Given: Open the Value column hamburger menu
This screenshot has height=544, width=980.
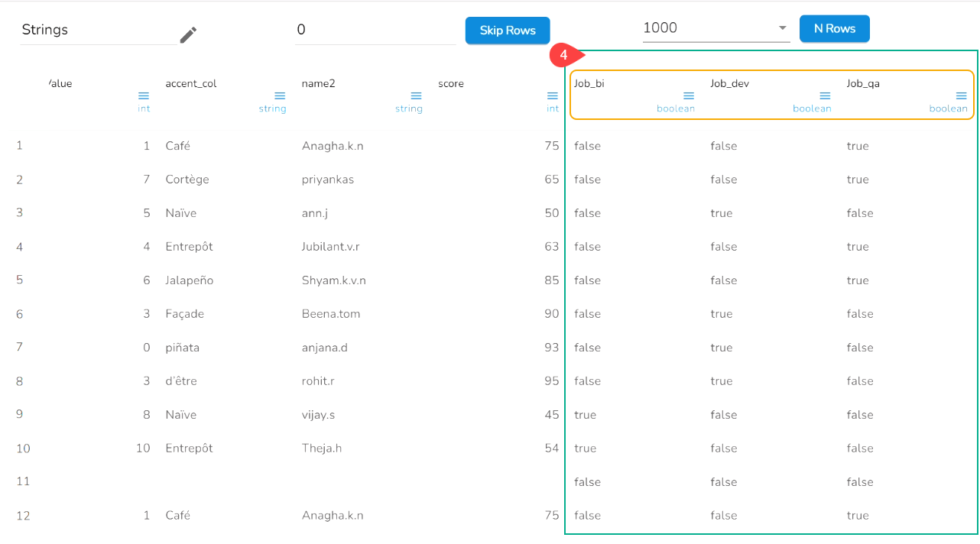Looking at the screenshot, I should coord(144,96).
